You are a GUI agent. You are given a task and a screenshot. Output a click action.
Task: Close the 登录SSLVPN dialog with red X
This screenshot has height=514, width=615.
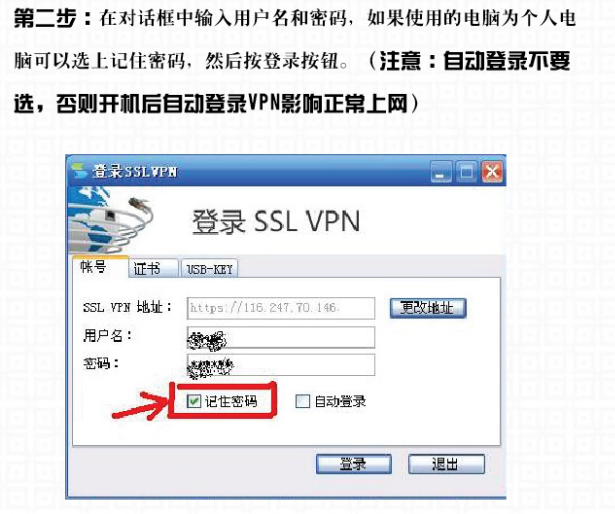pyautogui.click(x=492, y=172)
